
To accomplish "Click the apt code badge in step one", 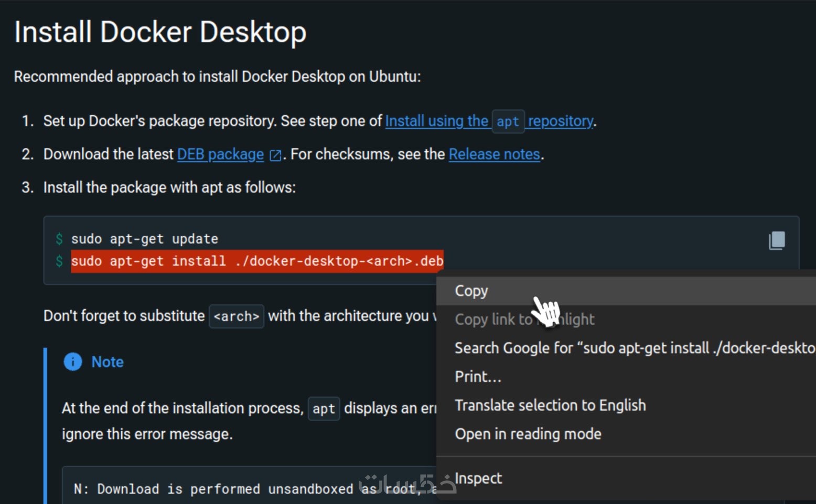I will click(x=508, y=122).
